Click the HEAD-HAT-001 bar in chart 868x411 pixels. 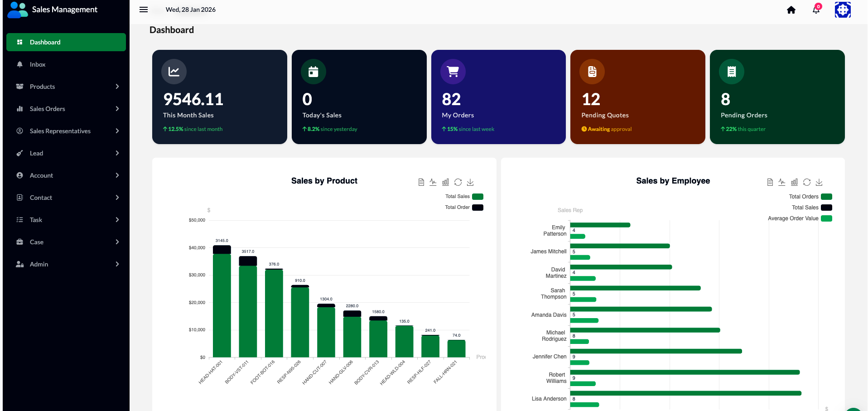(222, 305)
